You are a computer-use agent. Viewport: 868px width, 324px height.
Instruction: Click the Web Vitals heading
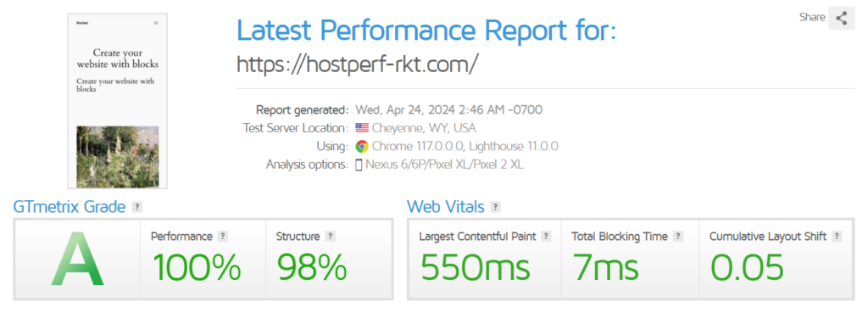446,207
